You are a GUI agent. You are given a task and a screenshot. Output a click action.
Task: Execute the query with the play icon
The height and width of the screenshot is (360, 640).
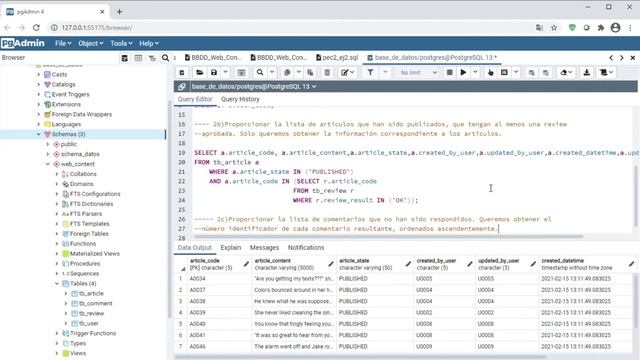point(463,72)
